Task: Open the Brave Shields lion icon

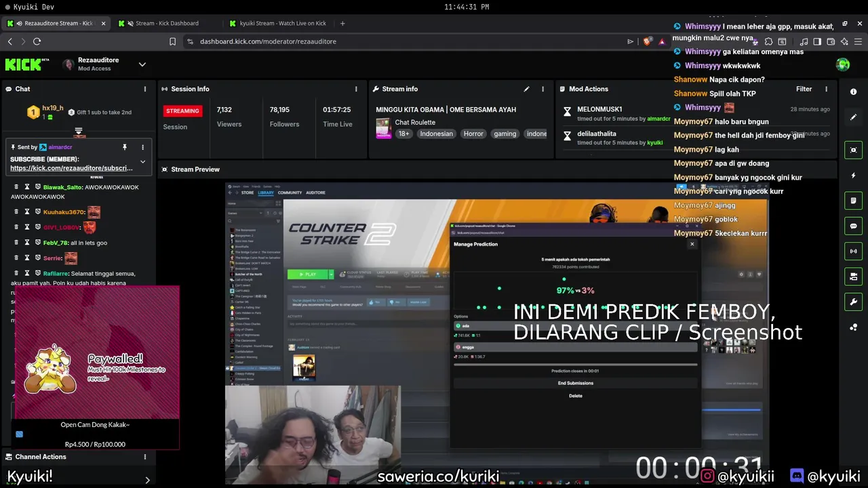Action: point(647,41)
